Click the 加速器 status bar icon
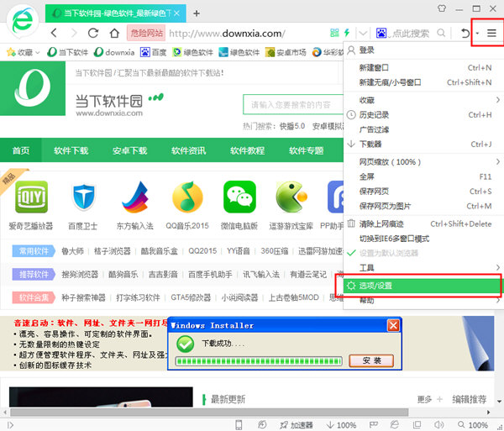The height and width of the screenshot is (431, 504). coord(296,425)
